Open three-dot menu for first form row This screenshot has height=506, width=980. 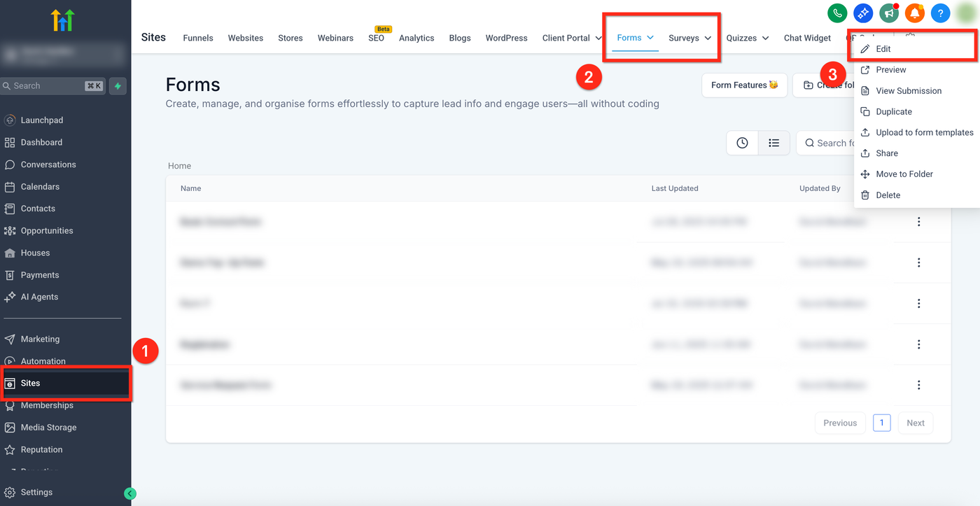pos(918,222)
